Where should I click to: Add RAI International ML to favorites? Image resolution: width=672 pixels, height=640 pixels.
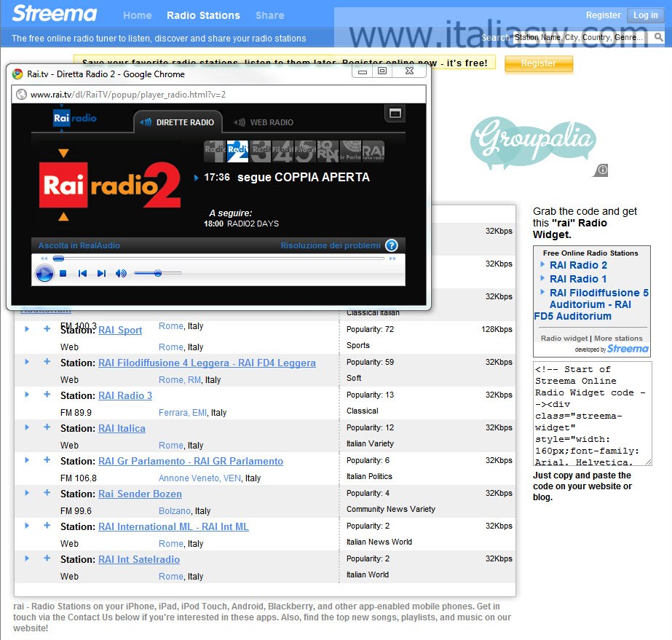pos(47,526)
